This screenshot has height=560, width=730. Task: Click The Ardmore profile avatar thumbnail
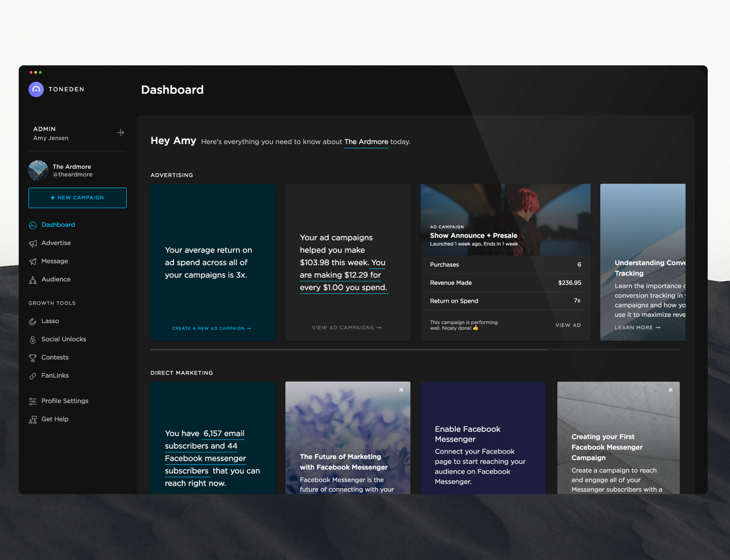(38, 170)
